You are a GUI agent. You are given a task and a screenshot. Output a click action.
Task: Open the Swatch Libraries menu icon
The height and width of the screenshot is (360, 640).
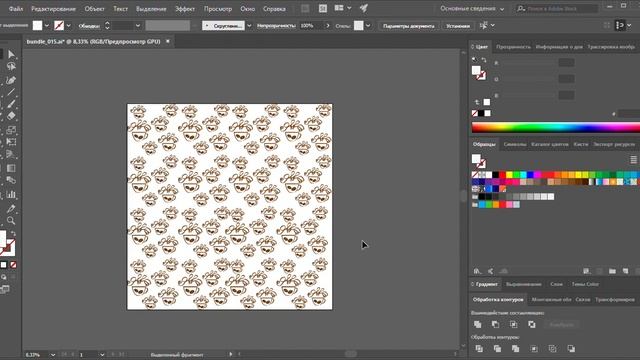477,271
